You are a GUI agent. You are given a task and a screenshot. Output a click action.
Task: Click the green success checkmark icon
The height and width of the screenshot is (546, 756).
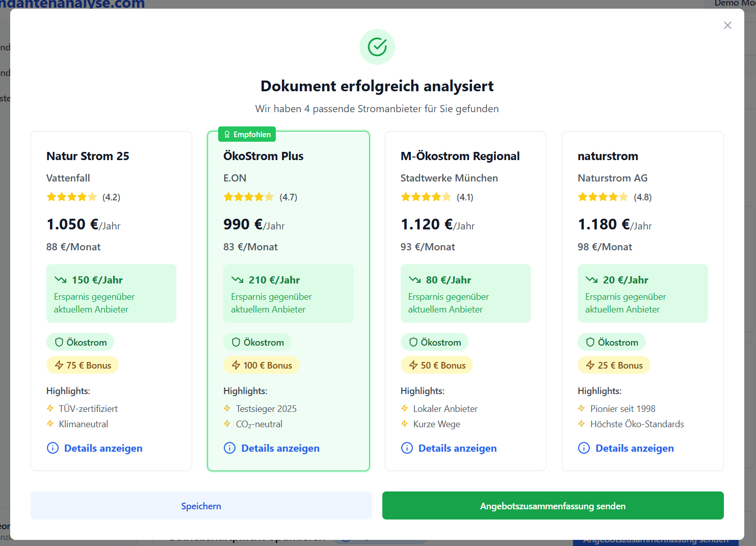(x=377, y=47)
